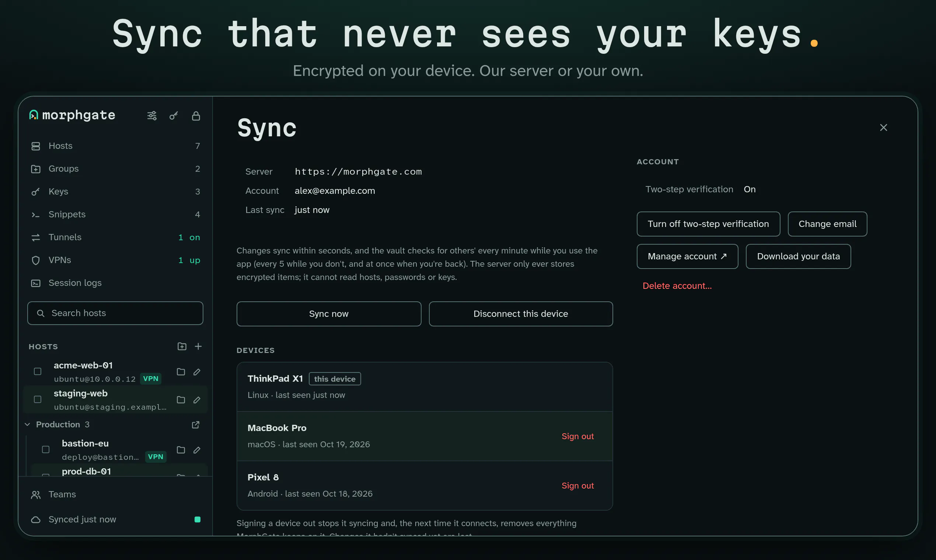Select the ThinkPad X1 device row

(x=425, y=387)
